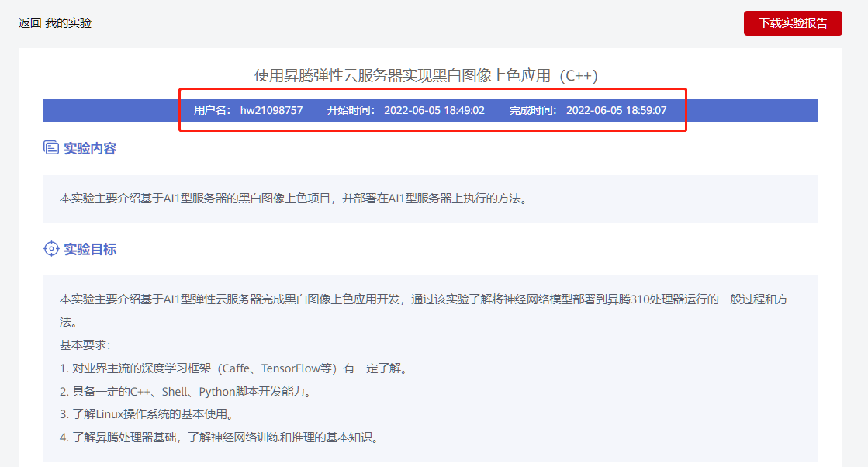Select the experiment title 使用昇腾弹性云服务器实现黑白图像上色应用
This screenshot has width=868, height=467.
point(427,76)
